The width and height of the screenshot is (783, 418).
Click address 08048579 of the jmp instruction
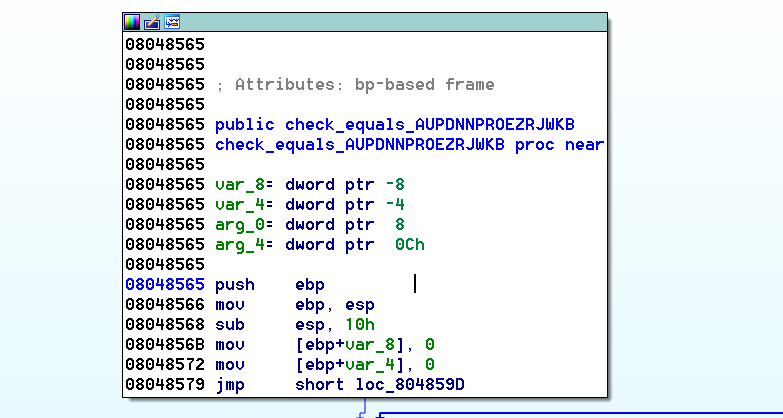coord(165,385)
